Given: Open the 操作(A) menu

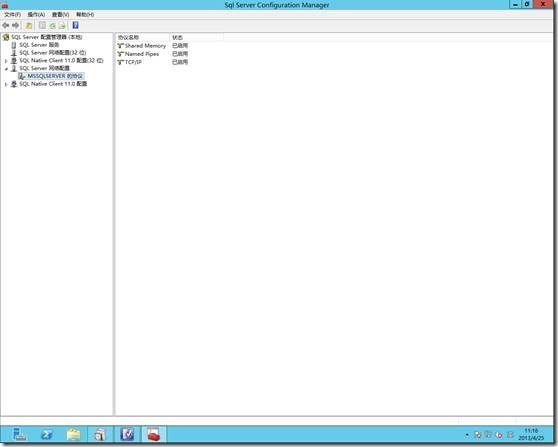Looking at the screenshot, I should [x=36, y=15].
